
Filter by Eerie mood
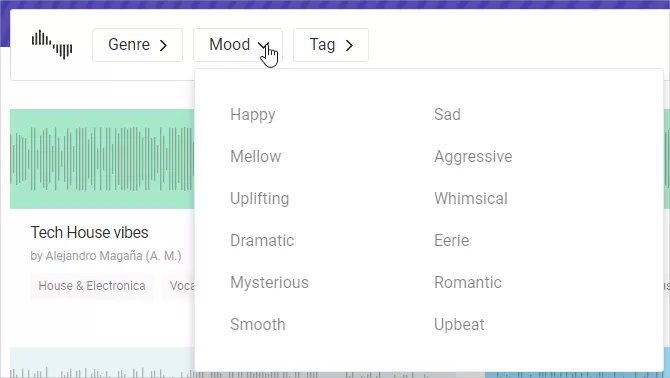pos(451,240)
